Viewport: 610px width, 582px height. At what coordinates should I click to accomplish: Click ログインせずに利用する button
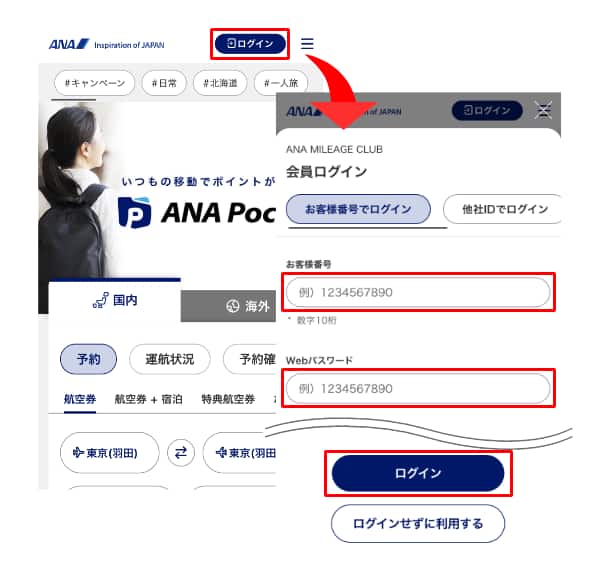click(418, 524)
